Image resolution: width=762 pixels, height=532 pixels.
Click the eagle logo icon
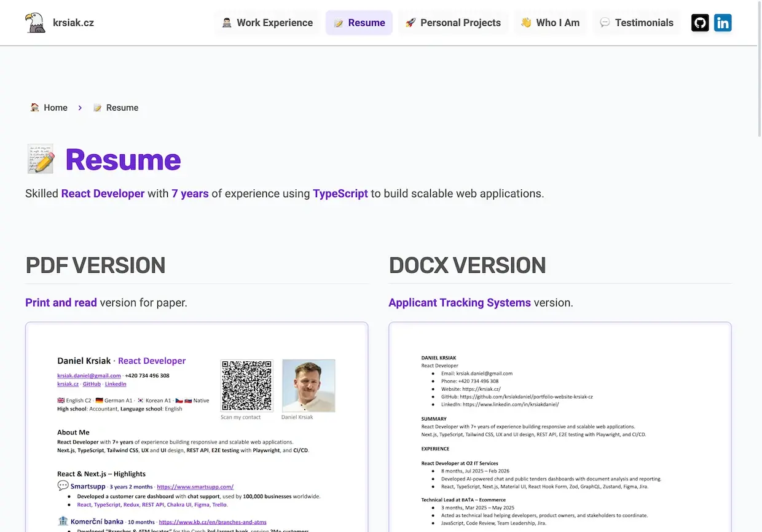35,23
